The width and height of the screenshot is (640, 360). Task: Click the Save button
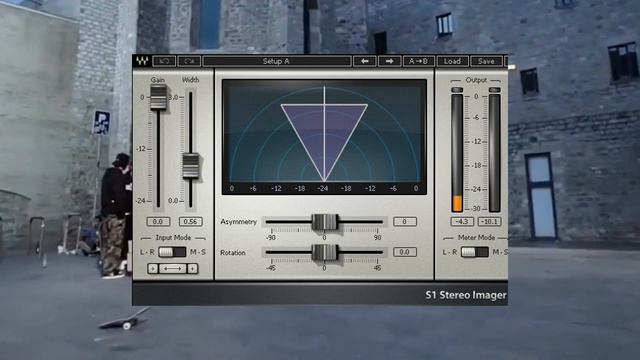tap(486, 61)
